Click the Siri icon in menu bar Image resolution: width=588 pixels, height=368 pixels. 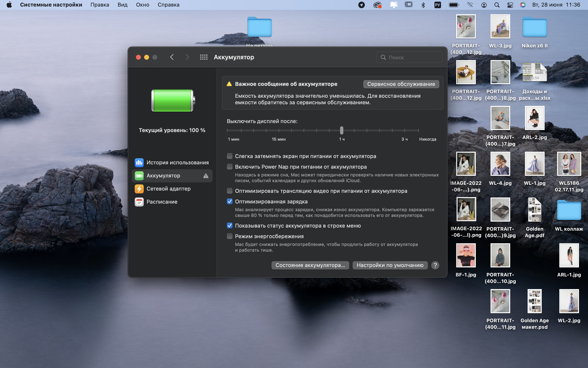point(523,5)
